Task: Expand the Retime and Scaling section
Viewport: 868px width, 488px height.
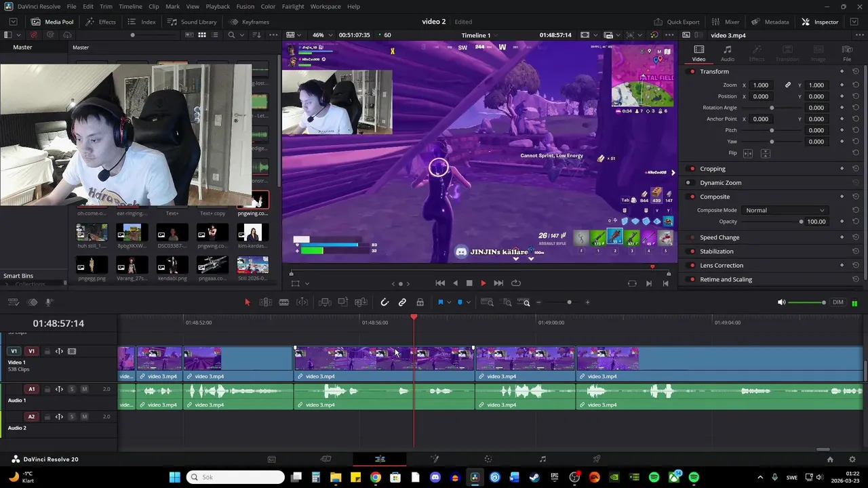Action: (x=726, y=279)
